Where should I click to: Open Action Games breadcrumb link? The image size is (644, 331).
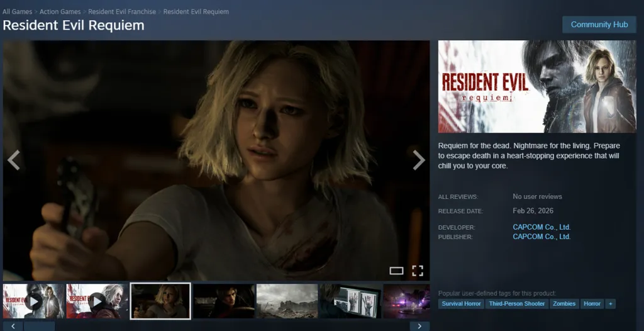click(x=60, y=11)
